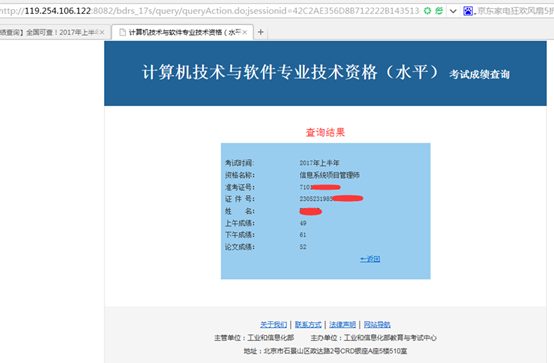Screen dimensions: 554x363
Task: Click the 信息系统项目管理师 qualification value
Action: [x=330, y=175]
